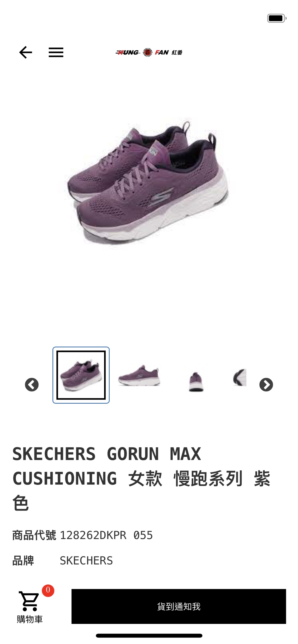298x644 pixels.
Task: Tap the home indicator bar
Action: [149, 636]
